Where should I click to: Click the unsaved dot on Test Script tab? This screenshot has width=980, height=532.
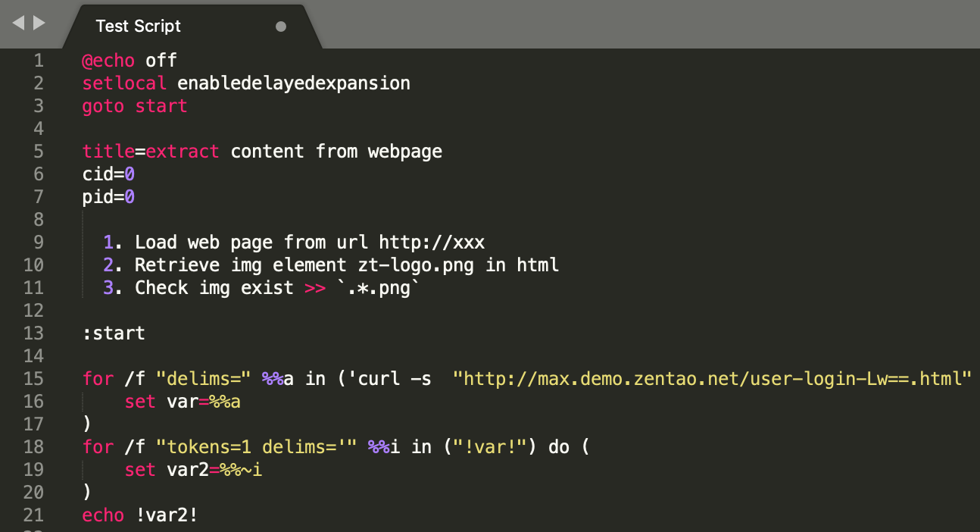tap(281, 27)
